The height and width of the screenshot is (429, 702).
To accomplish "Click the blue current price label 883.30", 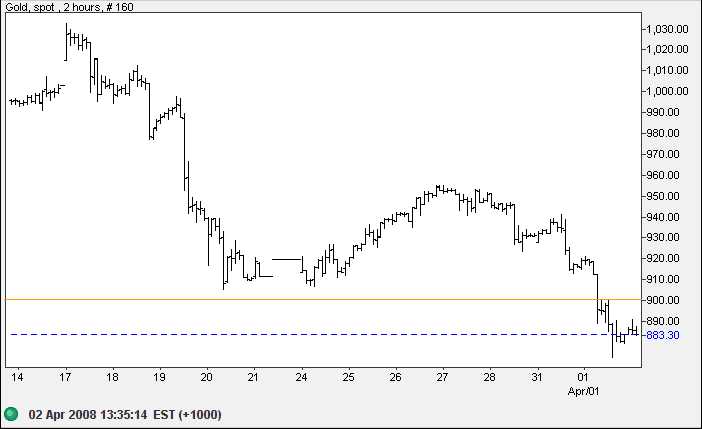I will 663,335.
